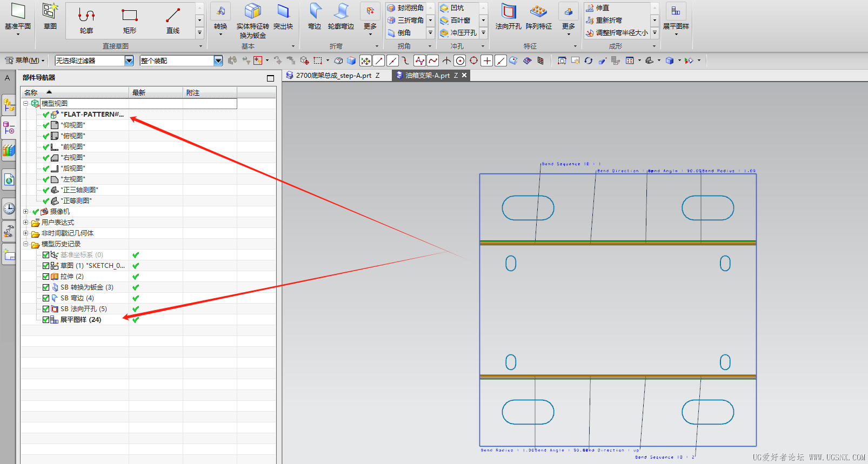Screen dimensions: 868x464
Task: Click the 倒角 (Chamfer) tool
Action: (x=399, y=33)
